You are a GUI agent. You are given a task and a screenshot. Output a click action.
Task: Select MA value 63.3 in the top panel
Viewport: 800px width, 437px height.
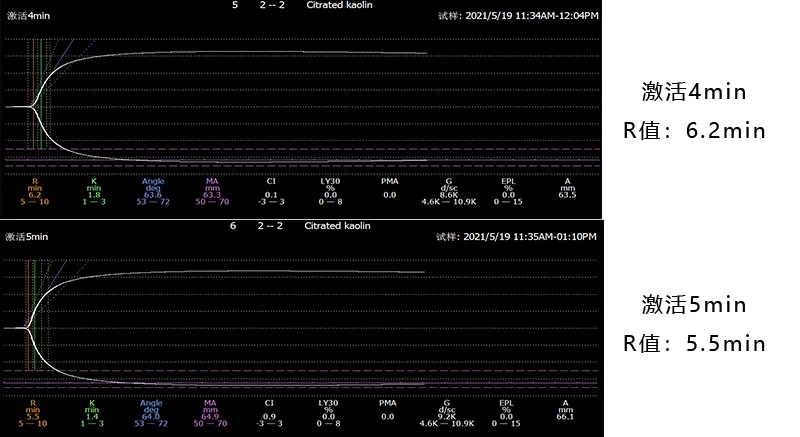(x=212, y=195)
